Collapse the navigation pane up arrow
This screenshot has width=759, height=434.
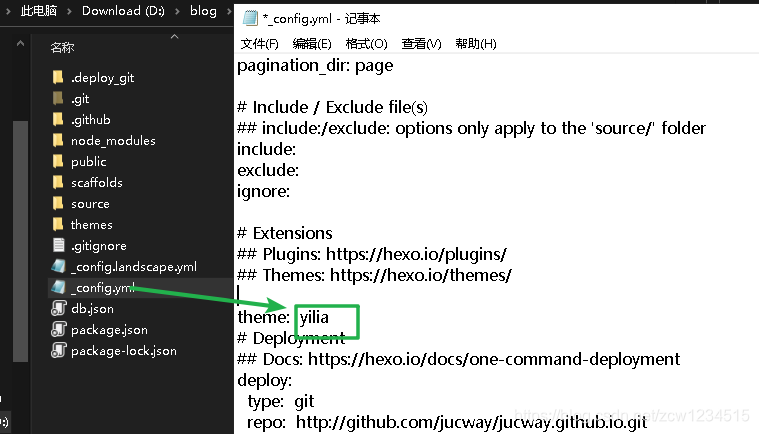tap(20, 44)
